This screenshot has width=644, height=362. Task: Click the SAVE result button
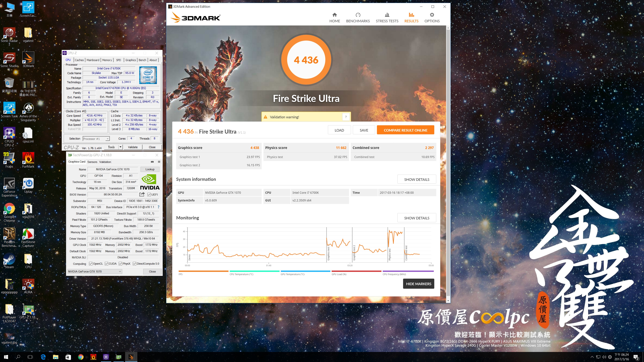pos(364,130)
